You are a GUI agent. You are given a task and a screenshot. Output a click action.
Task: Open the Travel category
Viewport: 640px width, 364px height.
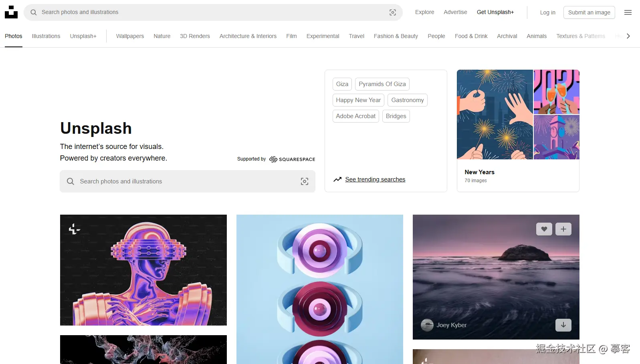click(x=356, y=36)
